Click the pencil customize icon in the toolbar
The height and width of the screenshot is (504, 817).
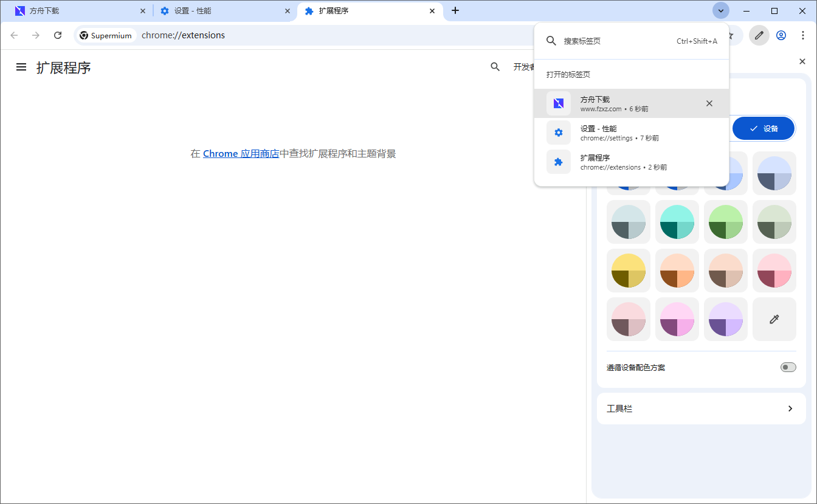coord(759,35)
